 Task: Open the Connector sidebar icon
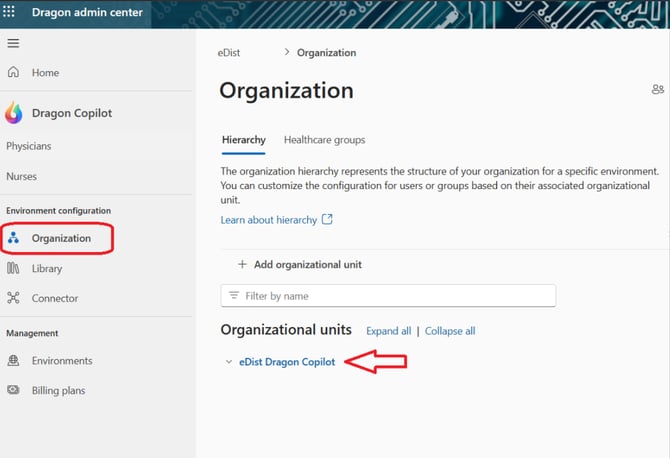tap(13, 298)
